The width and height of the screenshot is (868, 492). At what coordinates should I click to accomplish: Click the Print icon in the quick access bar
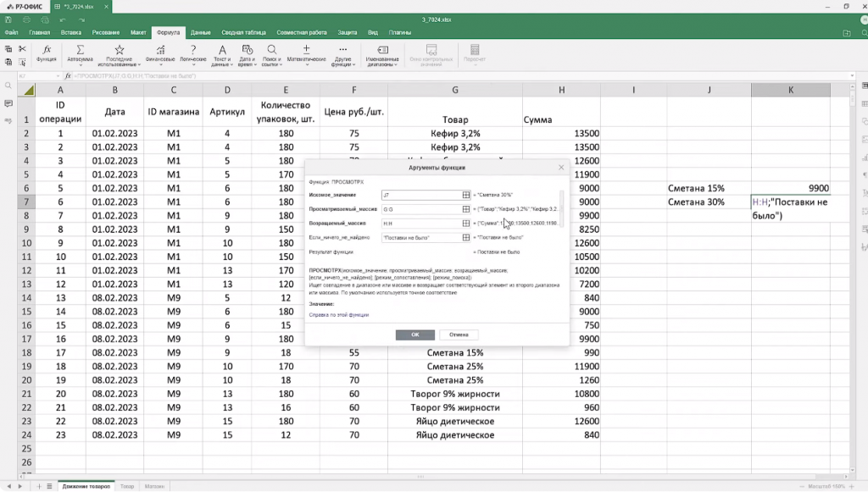click(26, 20)
